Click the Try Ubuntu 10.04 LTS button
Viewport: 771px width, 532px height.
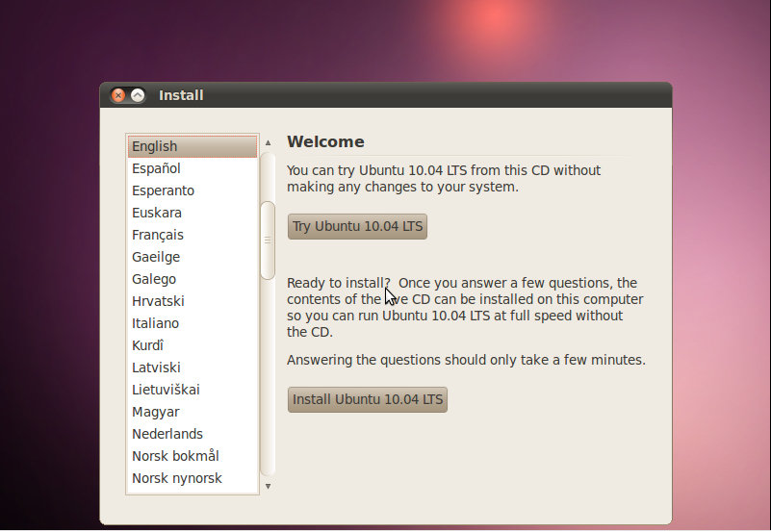[357, 226]
